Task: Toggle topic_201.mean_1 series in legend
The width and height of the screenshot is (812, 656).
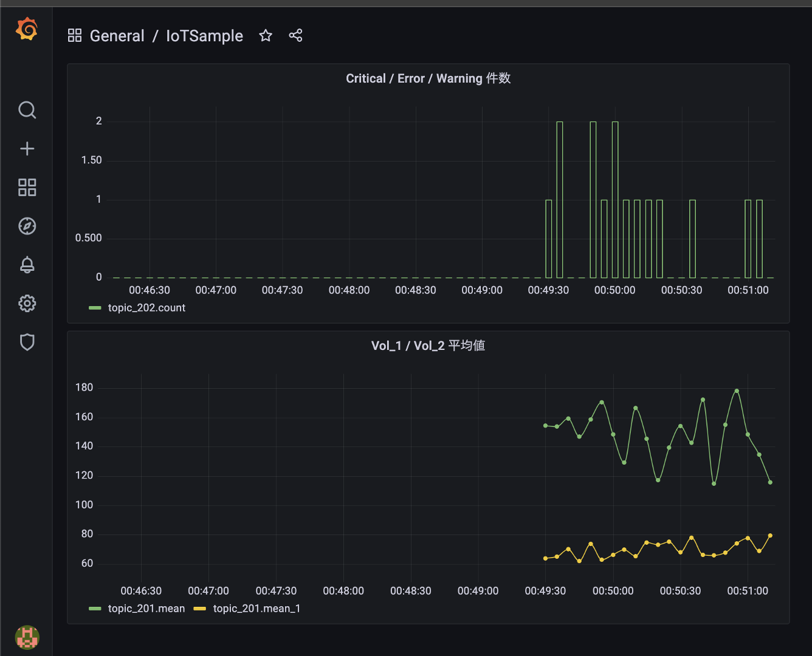Action: point(256,609)
